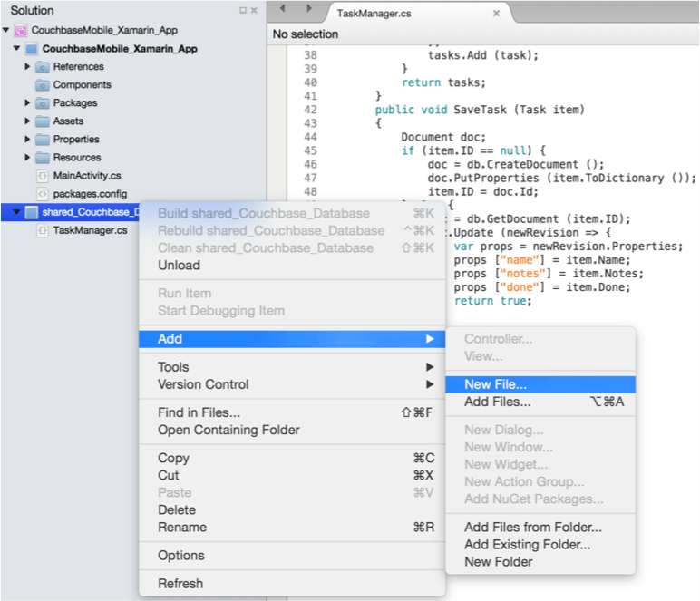
Task: Select New Folder in the submenu
Action: pos(540,562)
